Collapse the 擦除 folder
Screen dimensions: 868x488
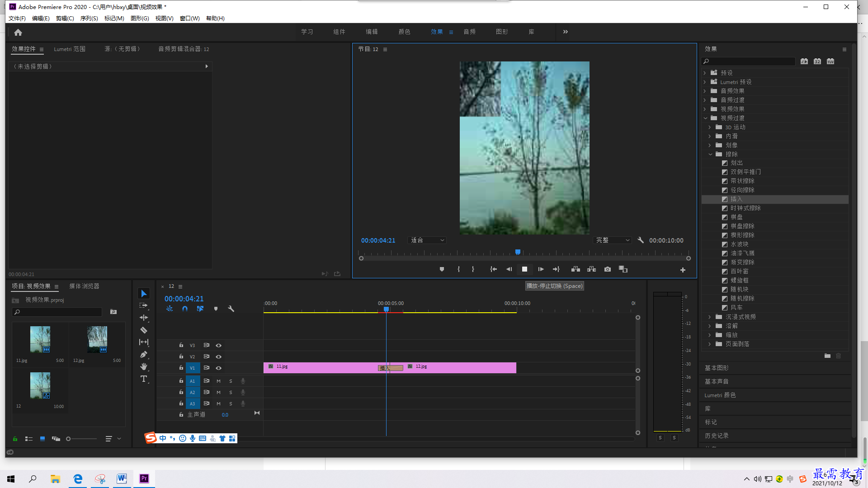click(710, 154)
